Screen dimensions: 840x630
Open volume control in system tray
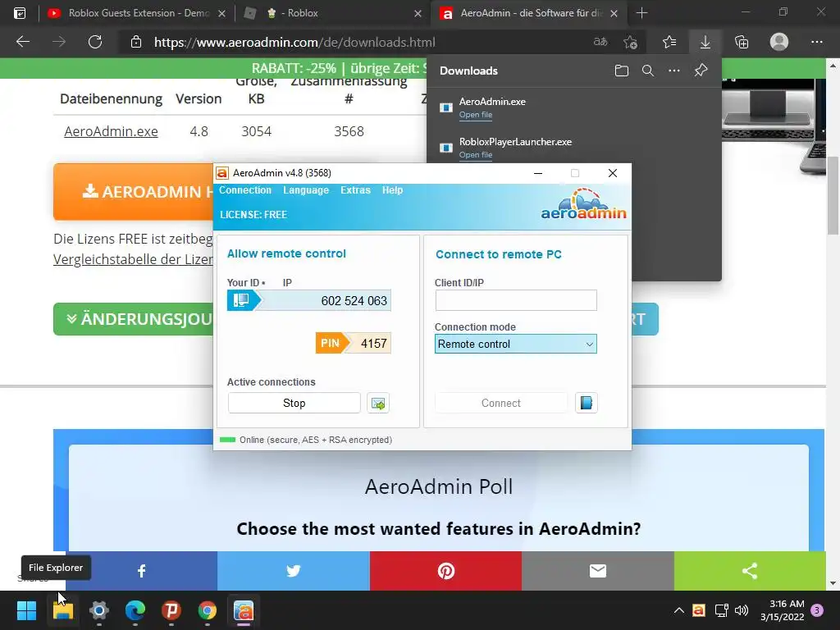click(742, 610)
